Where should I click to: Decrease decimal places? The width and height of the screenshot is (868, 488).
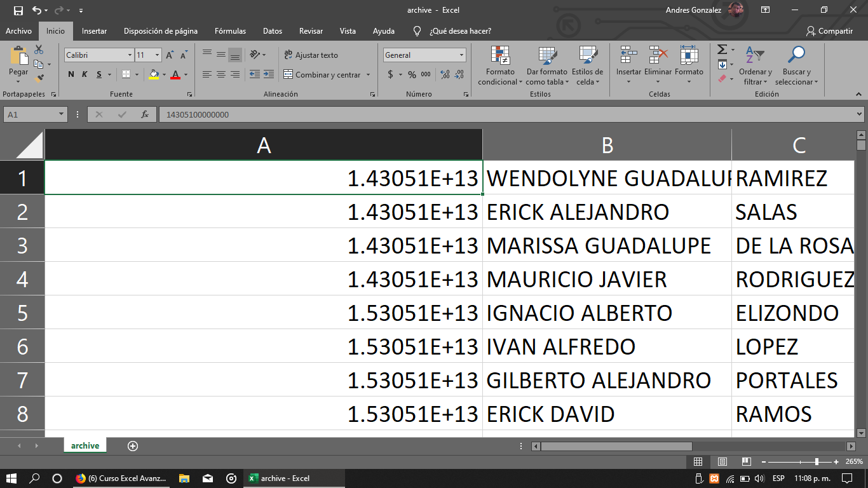[x=459, y=74]
